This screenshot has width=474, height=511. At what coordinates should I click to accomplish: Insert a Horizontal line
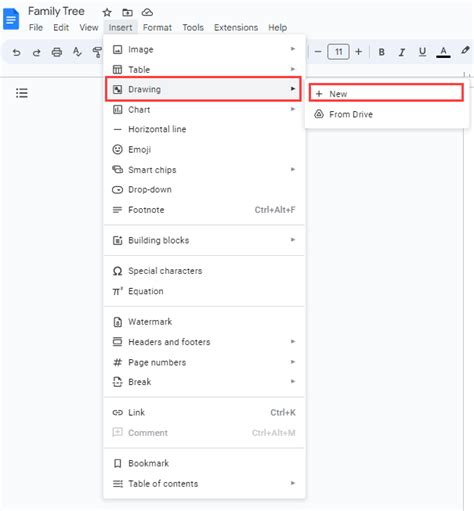[x=204, y=129]
